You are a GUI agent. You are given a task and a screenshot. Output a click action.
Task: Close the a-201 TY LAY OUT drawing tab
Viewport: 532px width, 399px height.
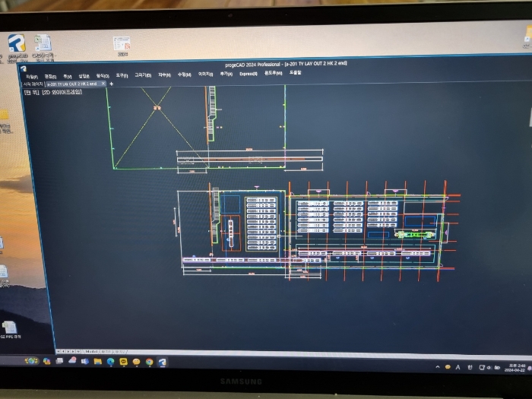tap(103, 84)
